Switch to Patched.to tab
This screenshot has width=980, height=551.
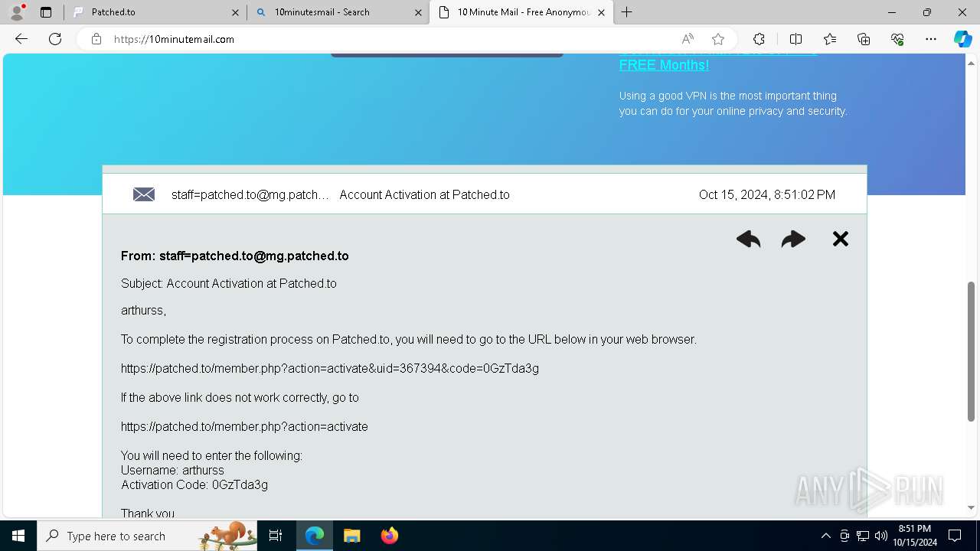[x=155, y=12]
